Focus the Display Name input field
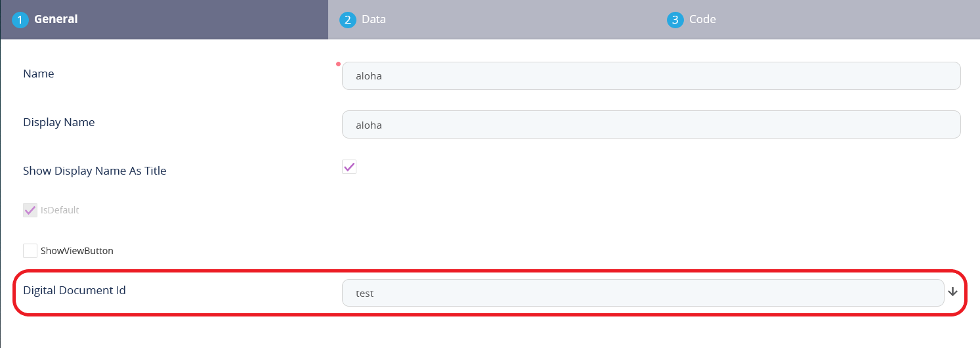Viewport: 980px width, 348px height. 651,125
